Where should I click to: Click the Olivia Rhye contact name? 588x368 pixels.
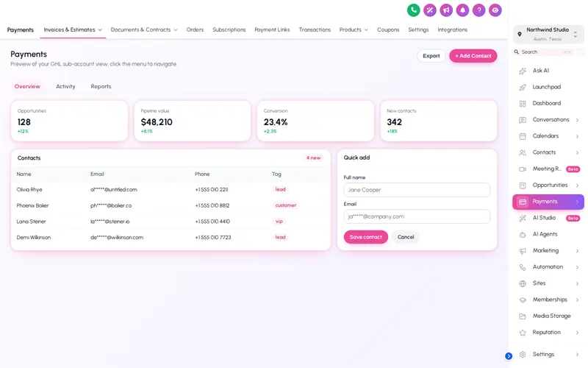click(x=29, y=190)
